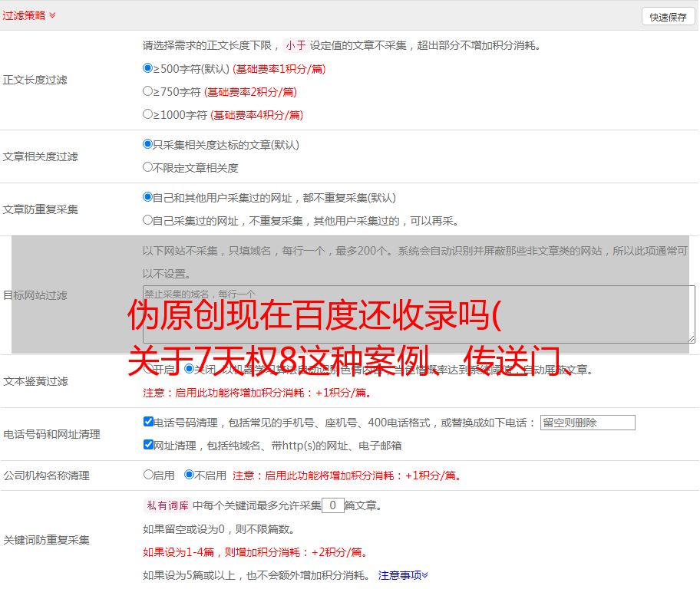Select 自己和其他用户采集过的网址 no-repeat option
This screenshot has width=700, height=589.
coord(148,197)
